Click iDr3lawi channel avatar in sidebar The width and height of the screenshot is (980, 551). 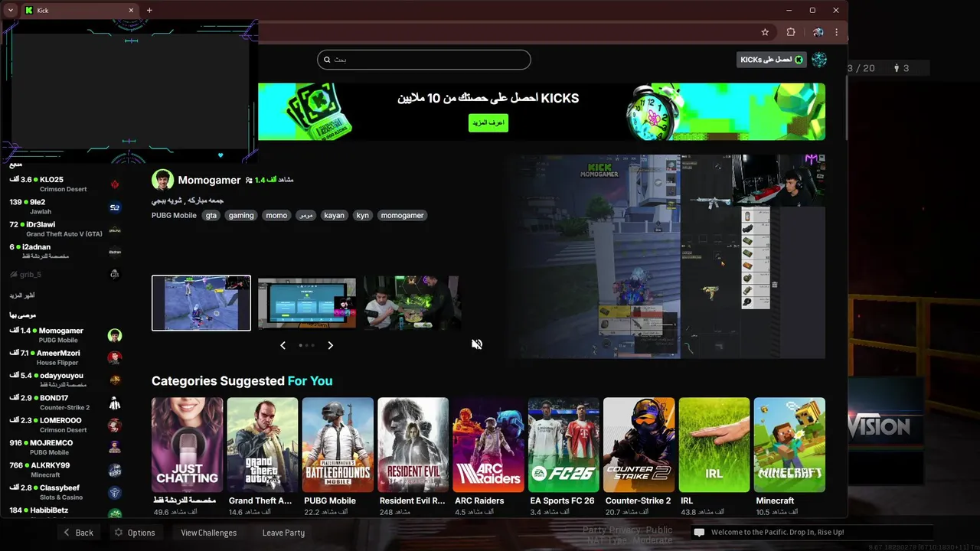coord(115,230)
